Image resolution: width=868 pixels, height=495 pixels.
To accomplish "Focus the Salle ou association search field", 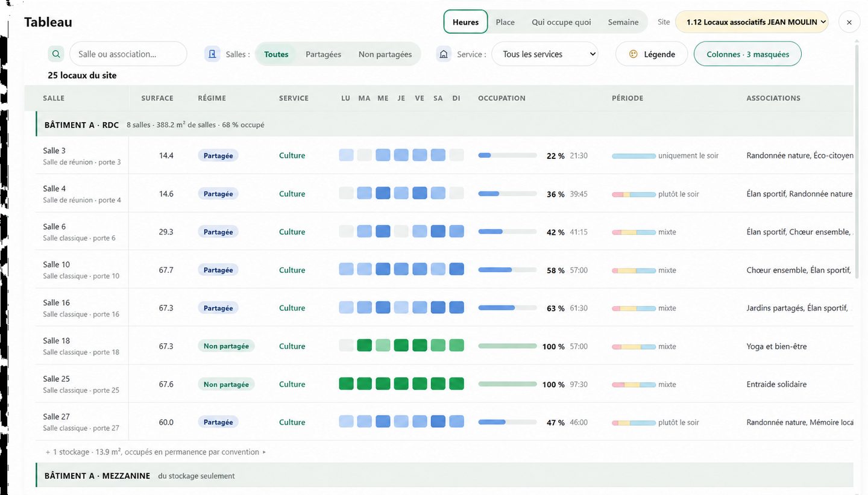I will coord(128,54).
